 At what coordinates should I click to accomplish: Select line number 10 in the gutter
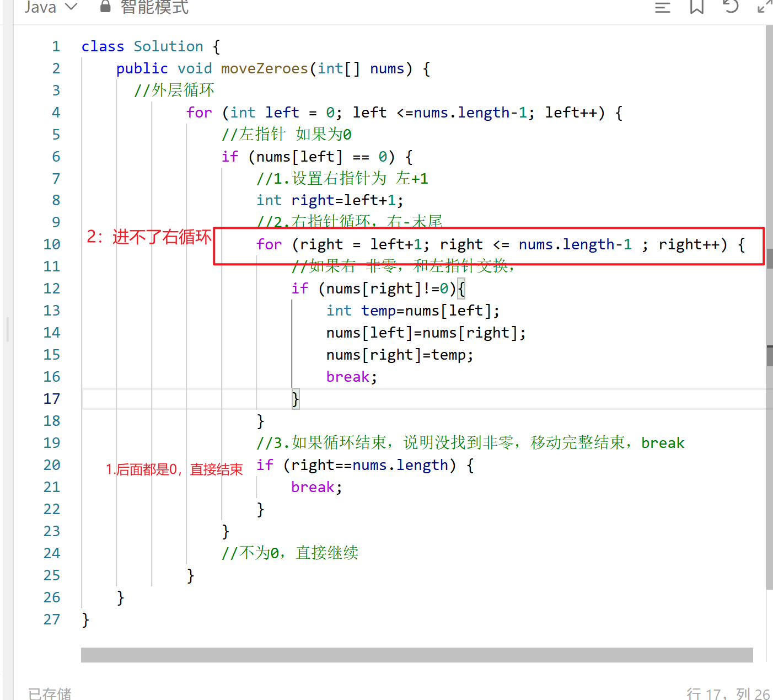tap(51, 244)
